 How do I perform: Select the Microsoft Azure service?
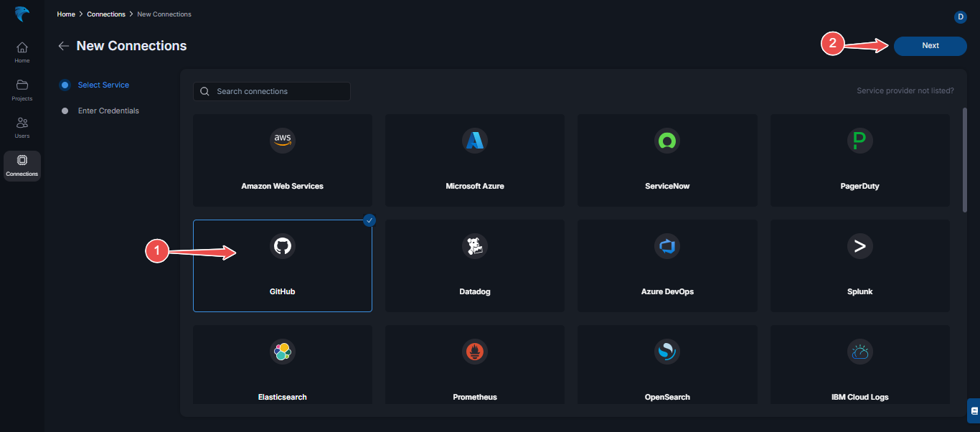474,159
